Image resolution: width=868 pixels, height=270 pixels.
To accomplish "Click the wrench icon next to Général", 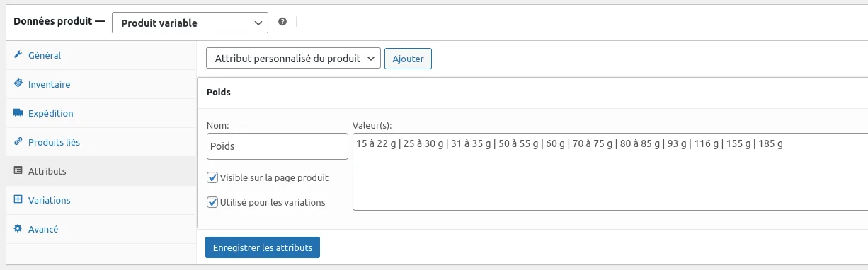I will tap(18, 55).
